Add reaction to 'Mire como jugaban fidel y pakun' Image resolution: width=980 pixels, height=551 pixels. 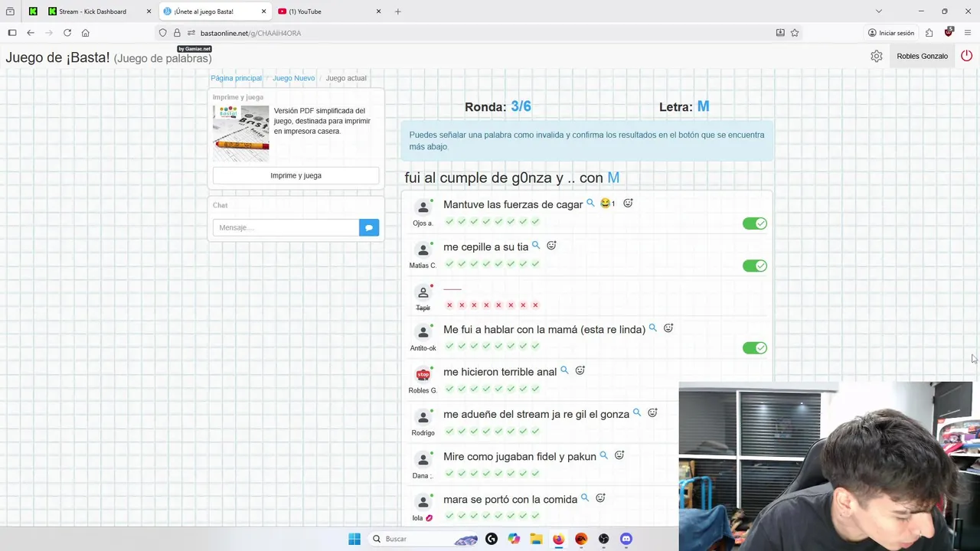(619, 455)
